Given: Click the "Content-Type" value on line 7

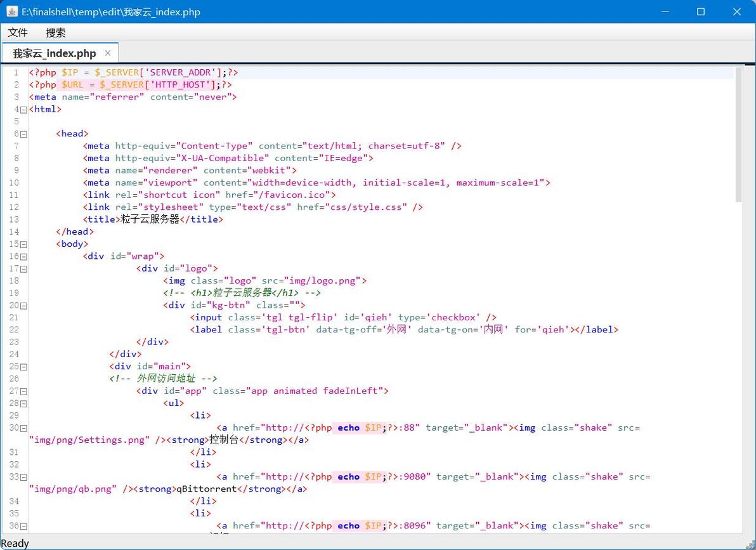Looking at the screenshot, I should tap(214, 146).
